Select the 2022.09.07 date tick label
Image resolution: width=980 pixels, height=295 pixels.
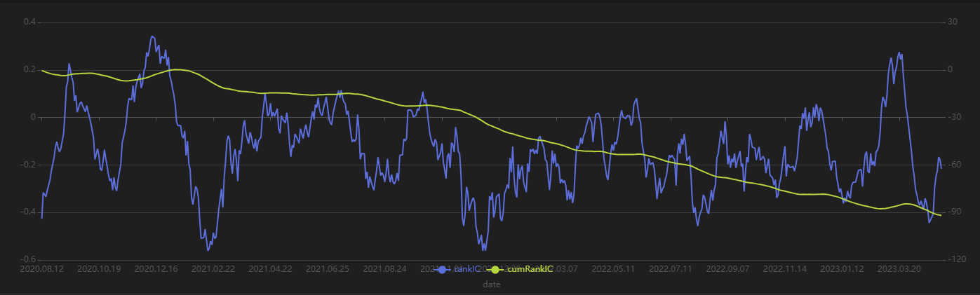pos(727,268)
